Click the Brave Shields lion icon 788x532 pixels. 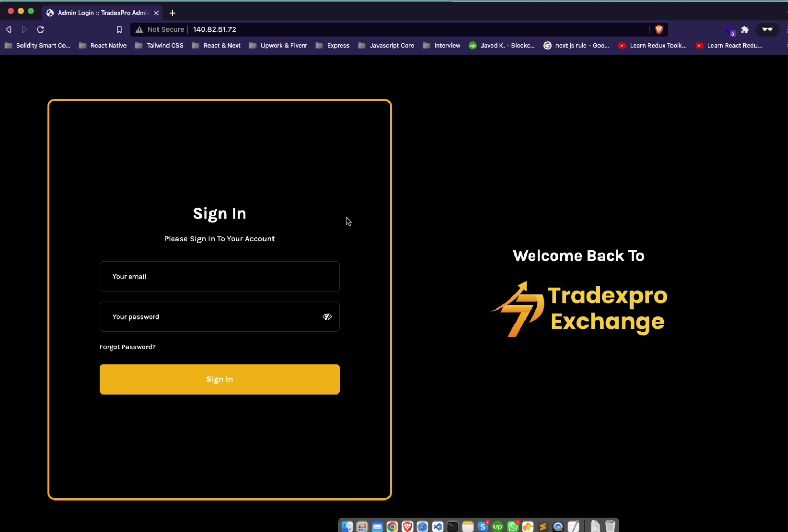pos(659,29)
